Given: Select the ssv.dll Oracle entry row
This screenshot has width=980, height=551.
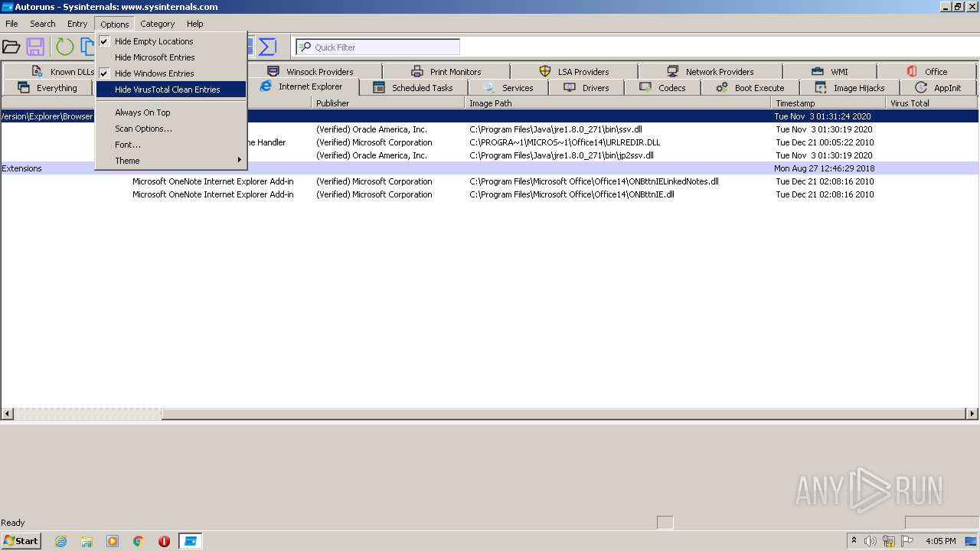Looking at the screenshot, I should click(489, 129).
